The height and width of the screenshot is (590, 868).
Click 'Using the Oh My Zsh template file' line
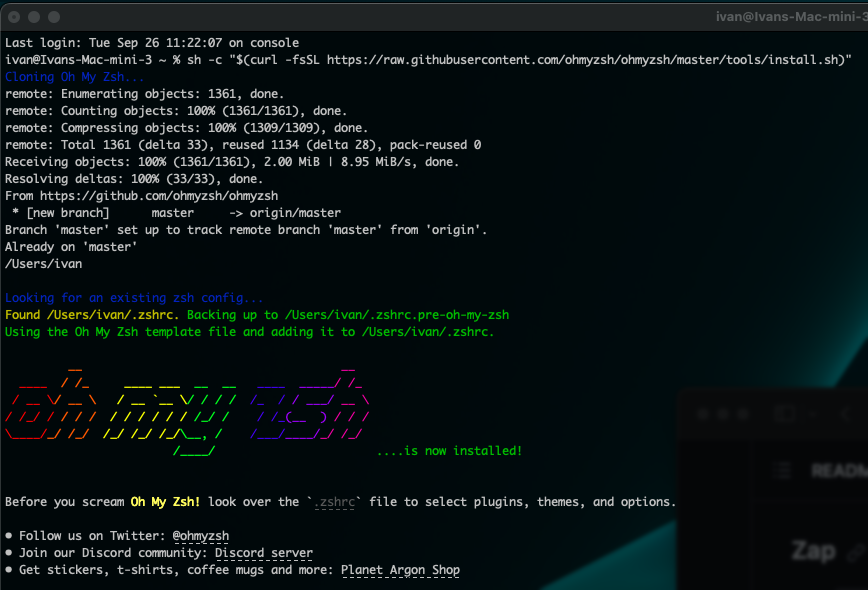249,332
